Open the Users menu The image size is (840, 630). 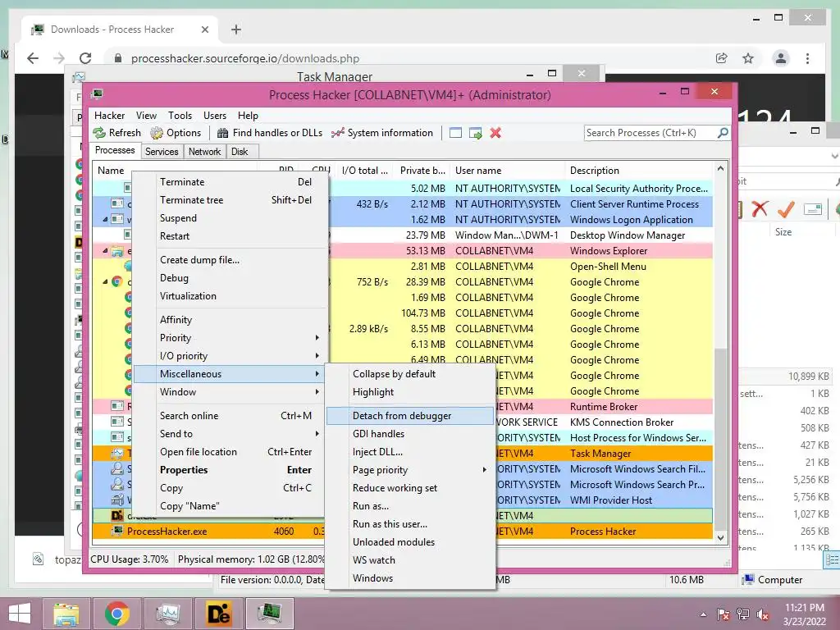215,116
